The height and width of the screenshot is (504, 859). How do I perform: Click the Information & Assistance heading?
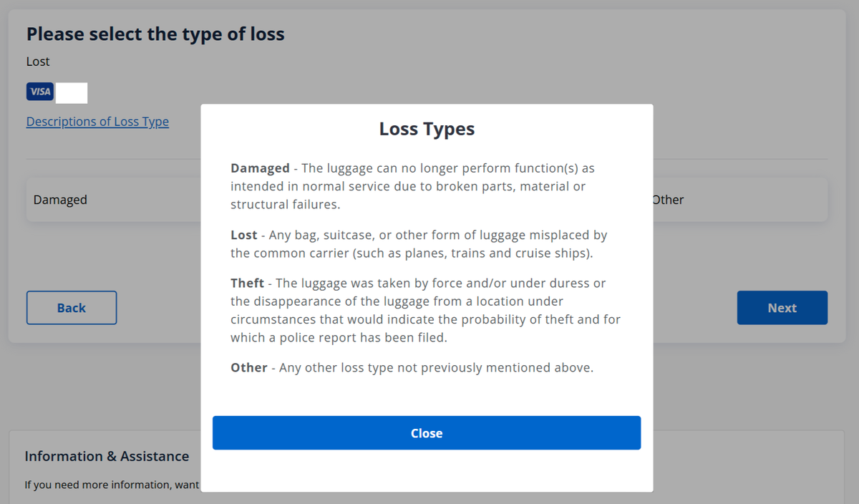[x=107, y=456]
